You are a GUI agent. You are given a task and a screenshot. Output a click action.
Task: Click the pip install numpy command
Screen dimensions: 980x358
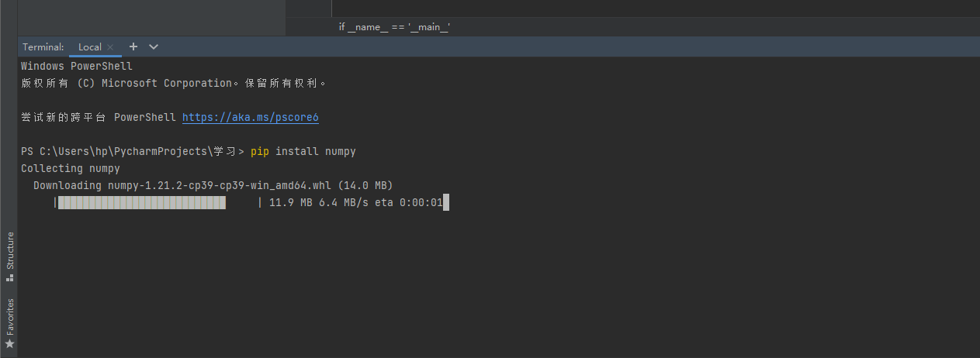pos(303,151)
